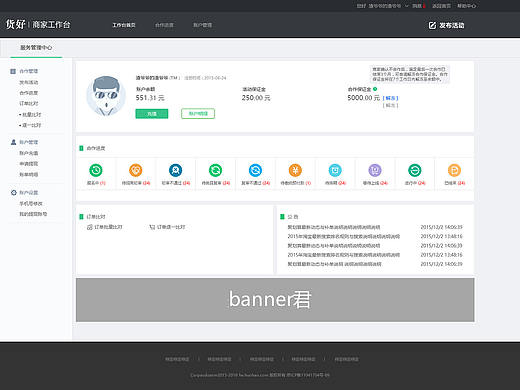The height and width of the screenshot is (390, 520).
Task: Click the 订单比对 heading in the main panel
Action: coord(96,217)
